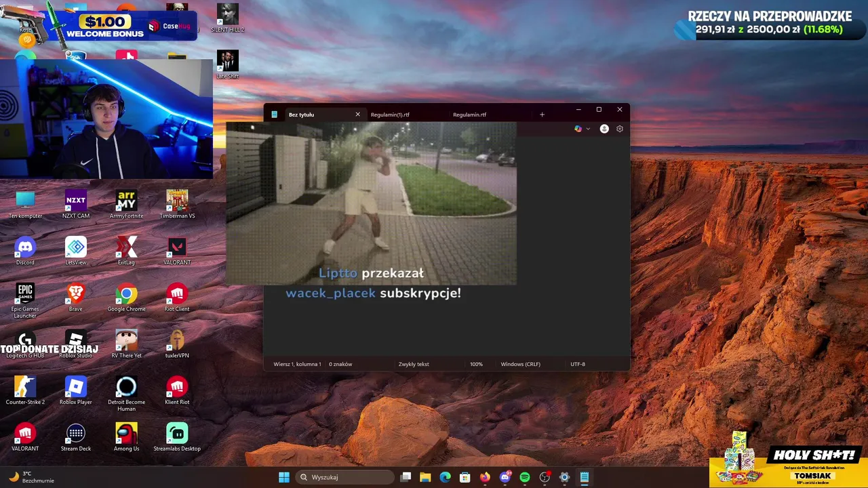Open Microsoft Edge from the taskbar
This screenshot has height=488, width=868.
click(445, 477)
